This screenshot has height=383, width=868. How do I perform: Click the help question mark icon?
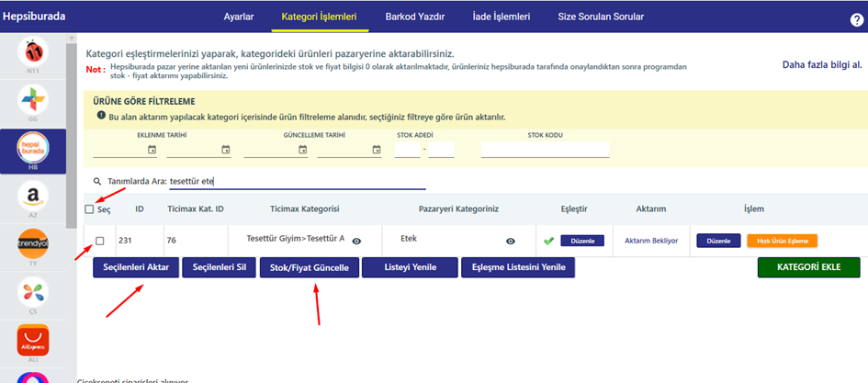click(856, 20)
